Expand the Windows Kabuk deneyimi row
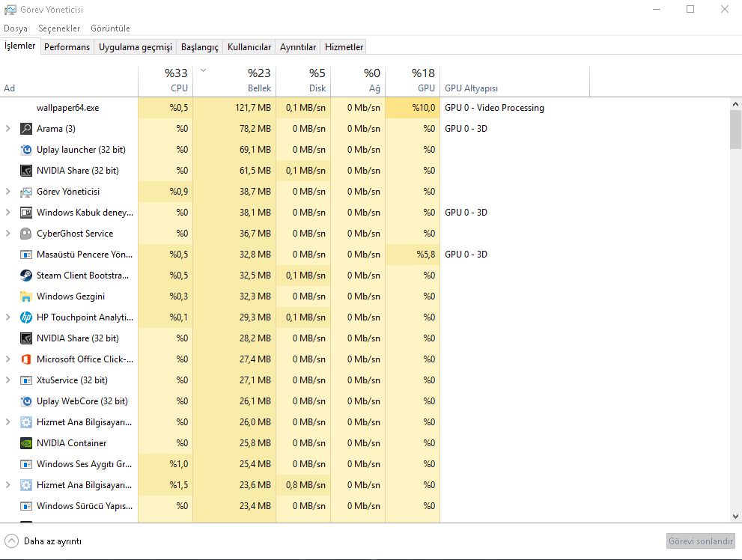Image resolution: width=742 pixels, height=560 pixels. pos(7,213)
